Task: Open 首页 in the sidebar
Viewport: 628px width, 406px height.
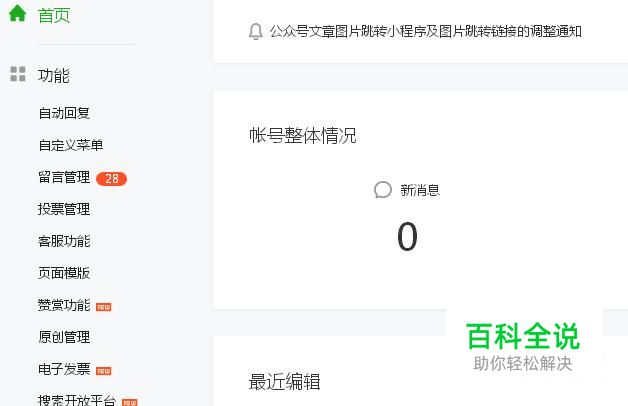Action: (54, 15)
